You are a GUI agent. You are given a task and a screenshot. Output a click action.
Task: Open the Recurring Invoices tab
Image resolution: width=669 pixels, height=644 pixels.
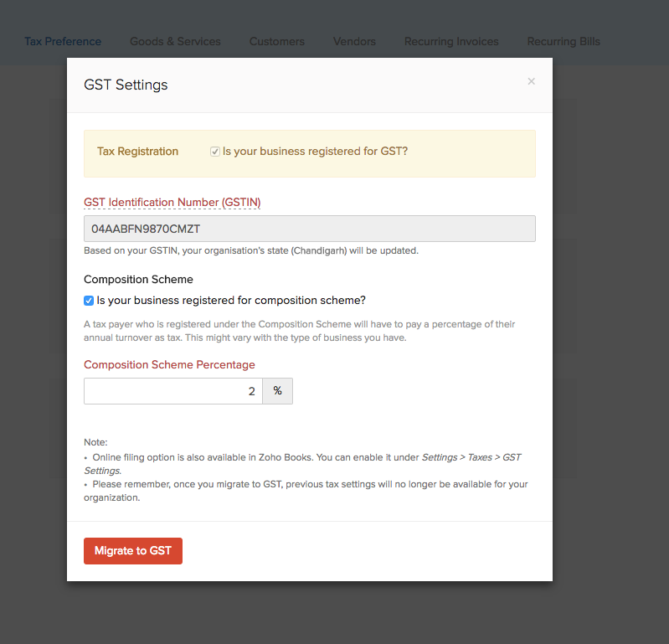tap(451, 41)
